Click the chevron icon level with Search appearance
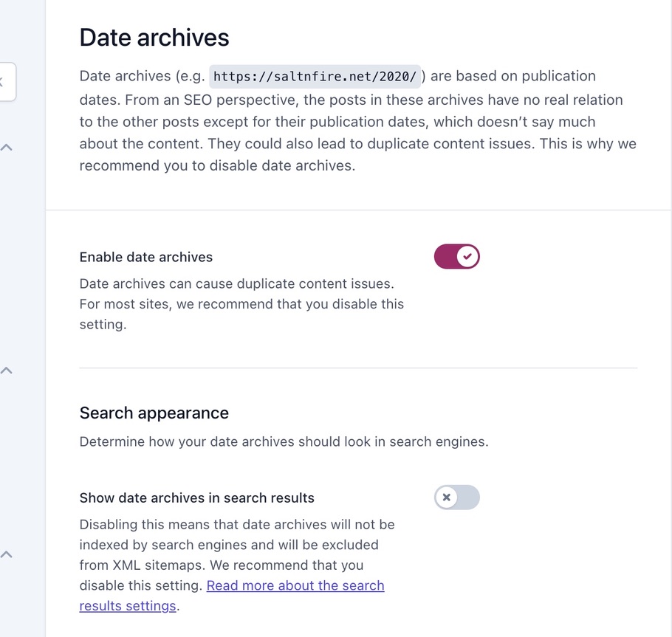 7,370
